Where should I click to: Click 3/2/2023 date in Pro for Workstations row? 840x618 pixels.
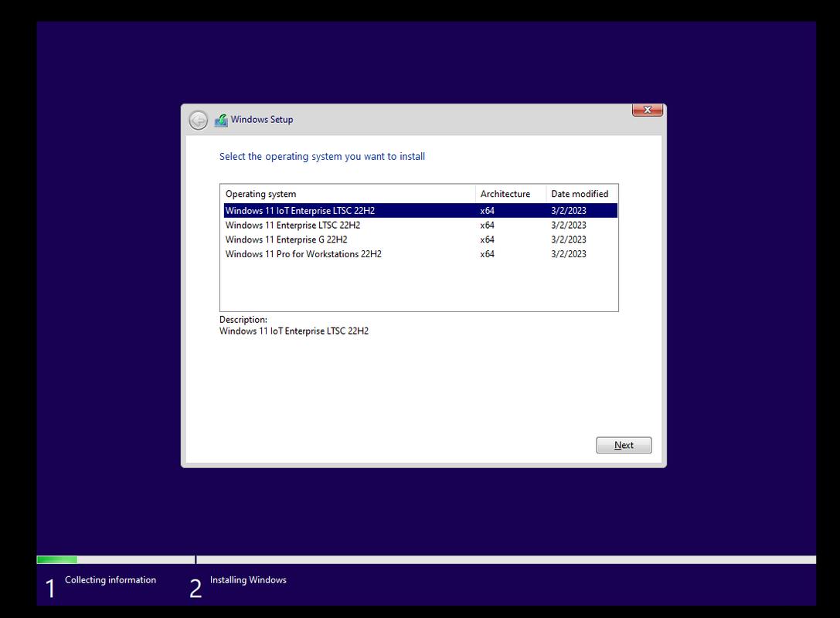569,254
